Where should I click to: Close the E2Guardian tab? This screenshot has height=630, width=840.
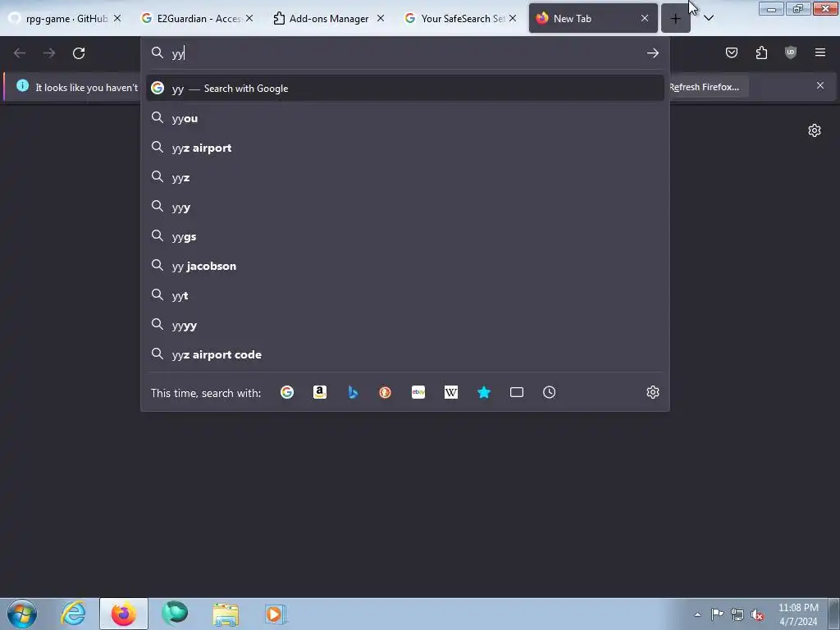coord(249,18)
